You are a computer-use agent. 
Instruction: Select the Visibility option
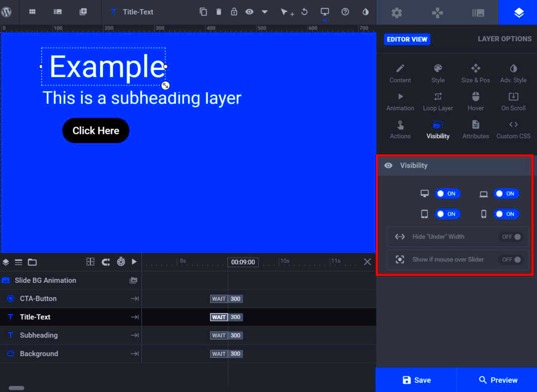tap(438, 130)
